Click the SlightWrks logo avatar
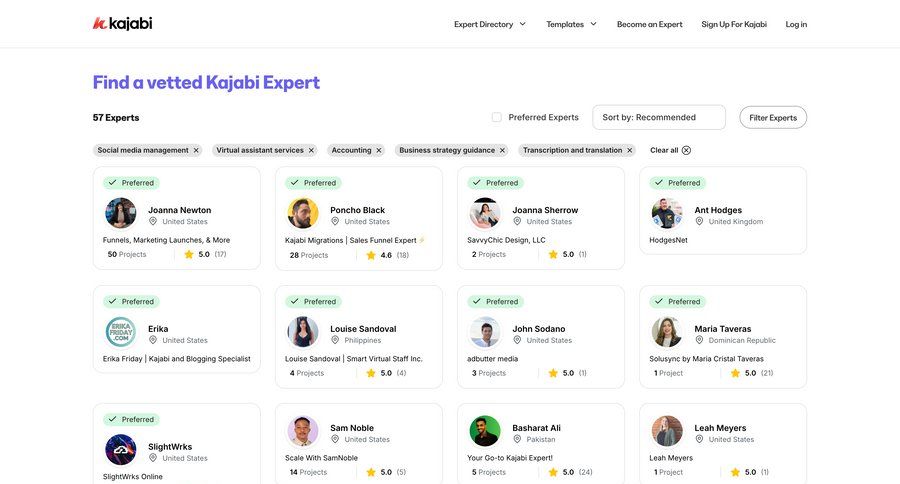Viewport: 900px width, 484px height. [121, 450]
